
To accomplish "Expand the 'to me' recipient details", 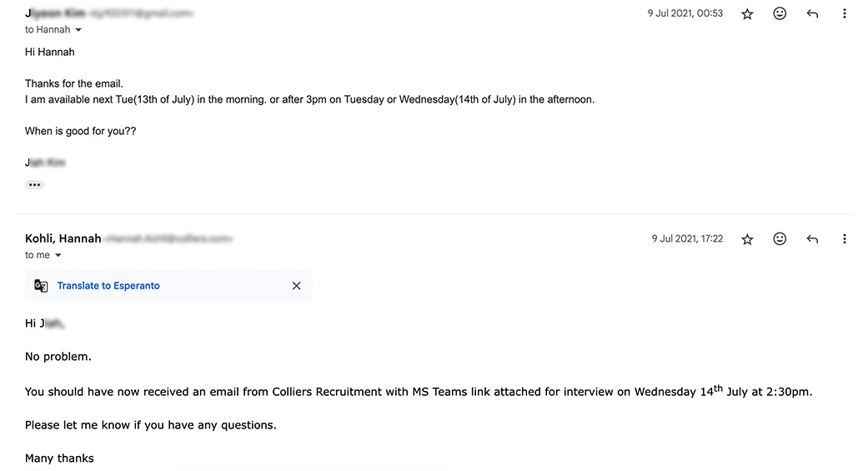I will [x=58, y=255].
